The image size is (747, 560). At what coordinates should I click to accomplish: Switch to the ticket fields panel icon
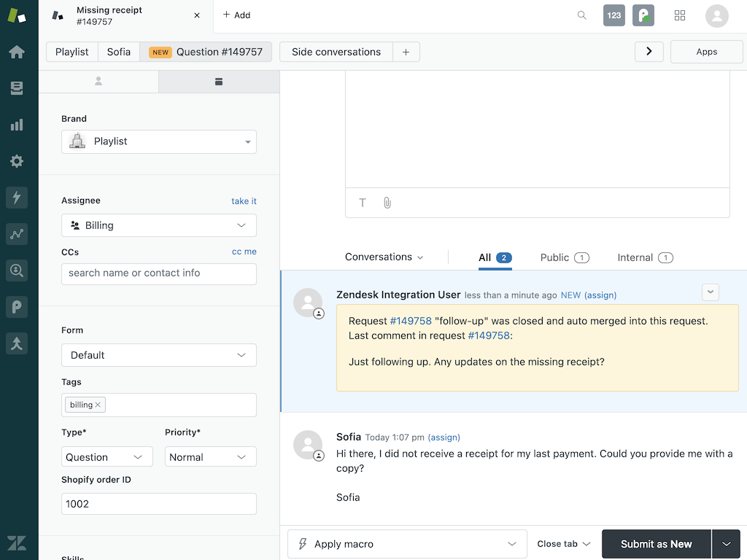coord(219,82)
